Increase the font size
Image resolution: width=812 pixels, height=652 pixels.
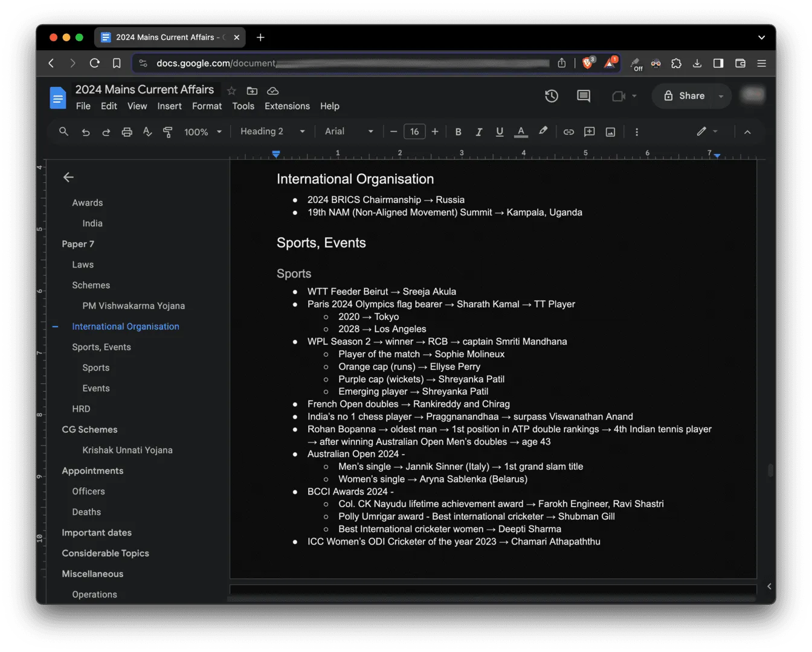(435, 132)
